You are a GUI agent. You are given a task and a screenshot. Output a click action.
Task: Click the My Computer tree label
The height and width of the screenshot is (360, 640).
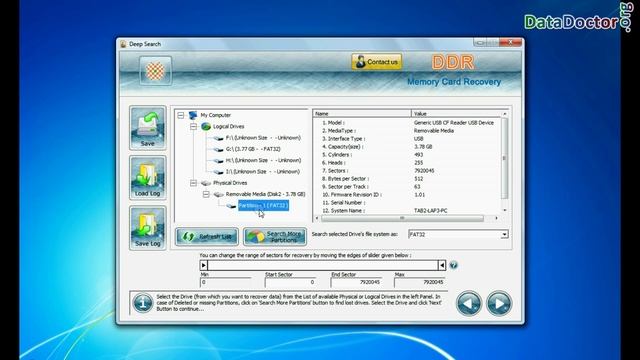tap(216, 115)
